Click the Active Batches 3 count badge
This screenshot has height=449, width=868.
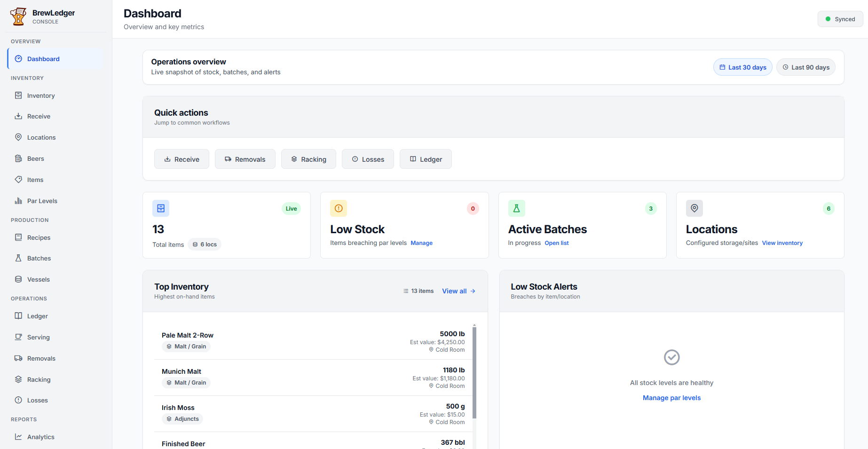pyautogui.click(x=651, y=209)
